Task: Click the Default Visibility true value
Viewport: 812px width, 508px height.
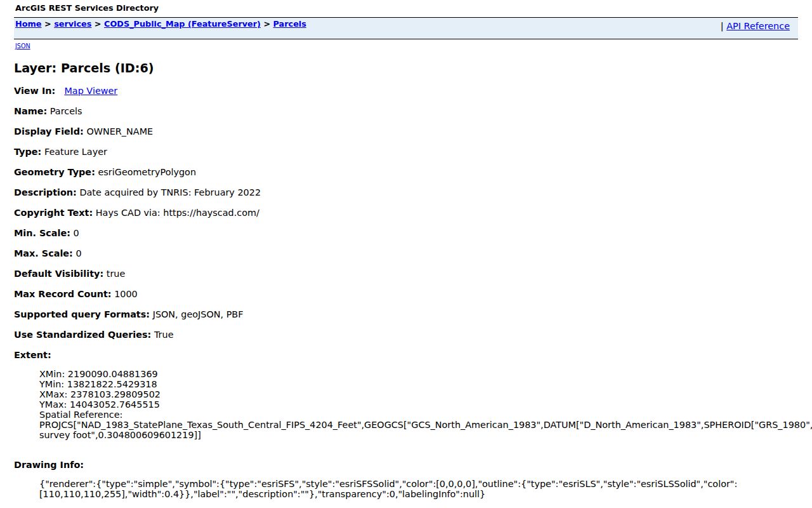Action: (115, 274)
